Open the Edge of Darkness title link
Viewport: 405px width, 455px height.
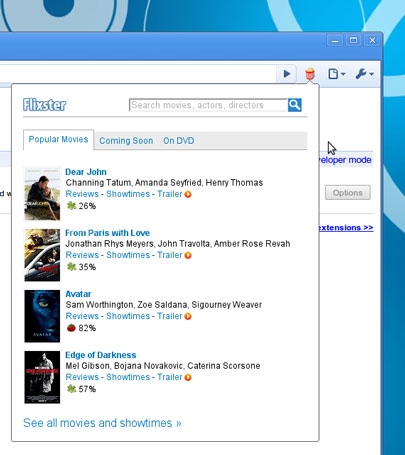click(101, 355)
